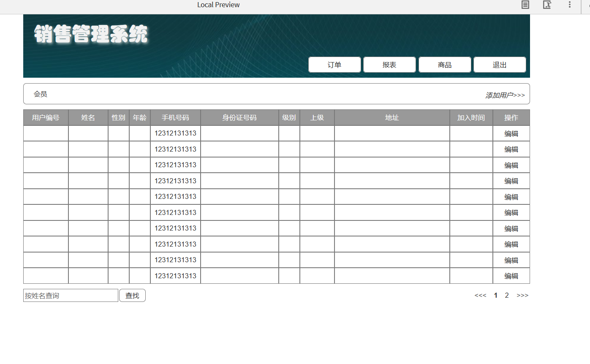Click the 退出 logout button
590x364 pixels.
500,65
